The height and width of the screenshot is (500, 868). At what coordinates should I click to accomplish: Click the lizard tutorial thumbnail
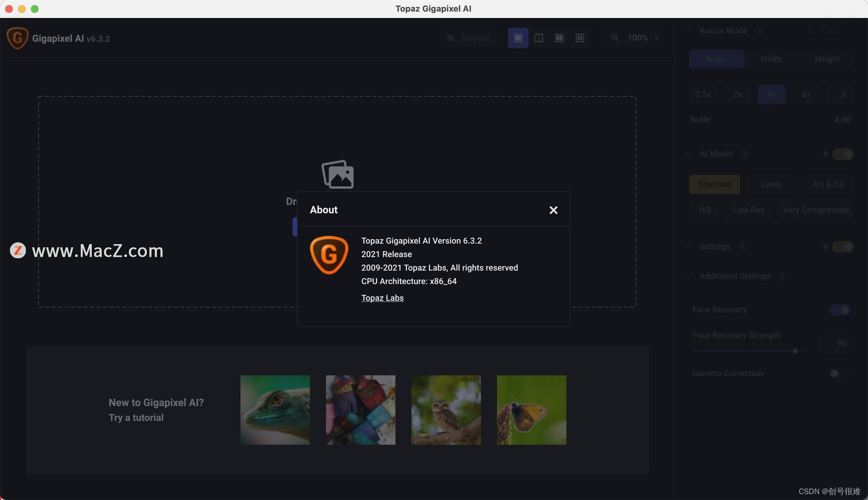(275, 410)
